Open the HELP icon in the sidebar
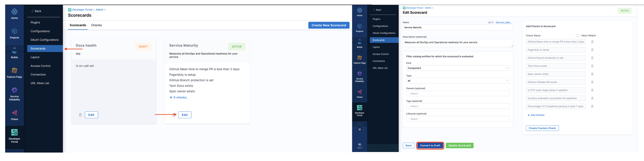Screen dimensions: 644x161 pos(360,146)
